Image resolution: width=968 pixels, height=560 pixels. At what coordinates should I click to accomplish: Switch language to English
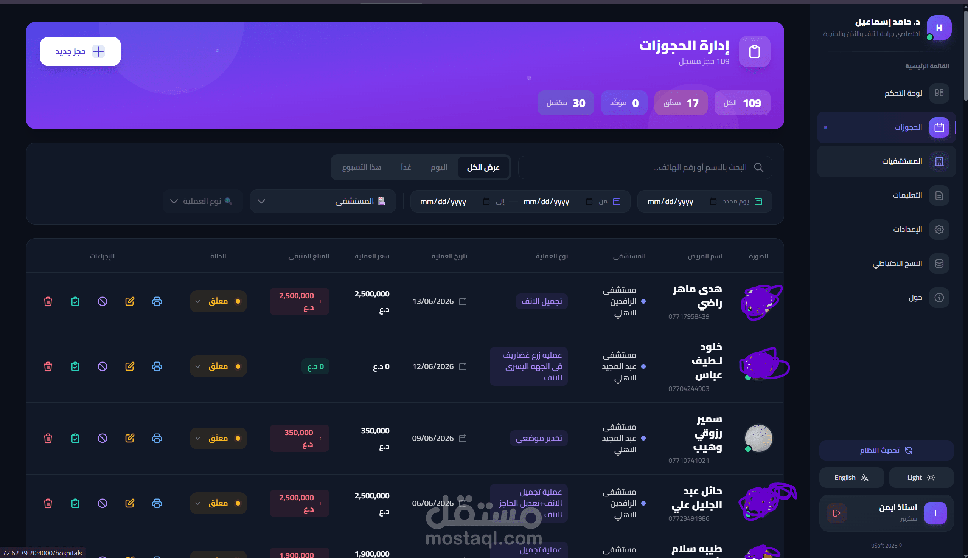coord(851,478)
